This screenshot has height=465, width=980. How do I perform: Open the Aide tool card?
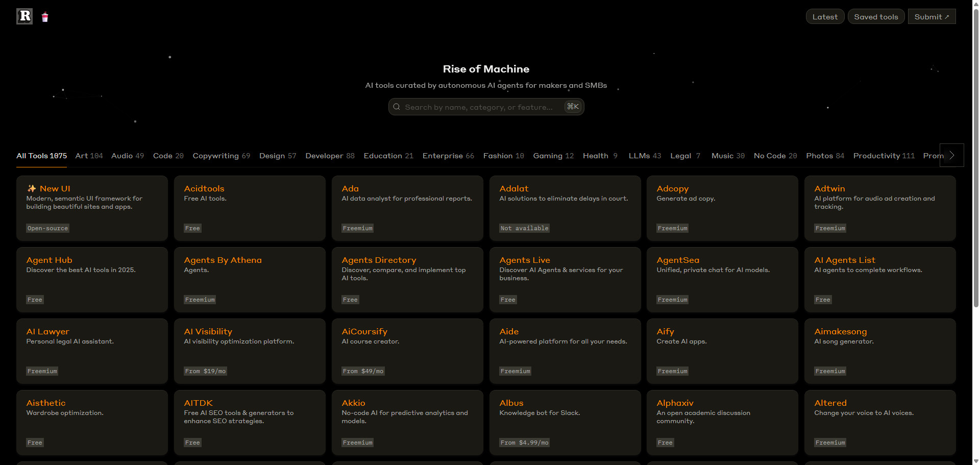pos(565,351)
